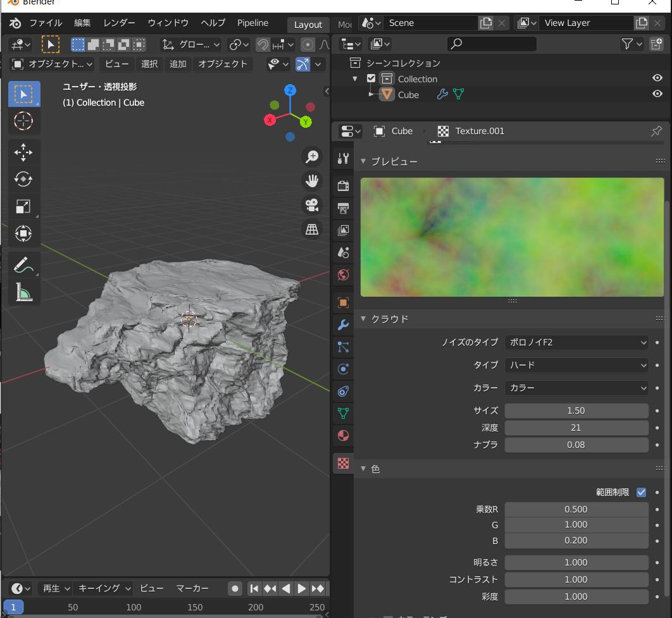
Task: Toggle the 範囲制限 checkbox
Action: click(641, 492)
